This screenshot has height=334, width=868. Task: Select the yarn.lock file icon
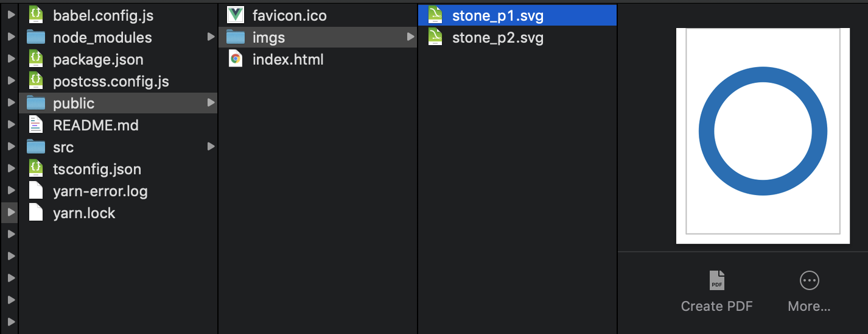coord(37,213)
